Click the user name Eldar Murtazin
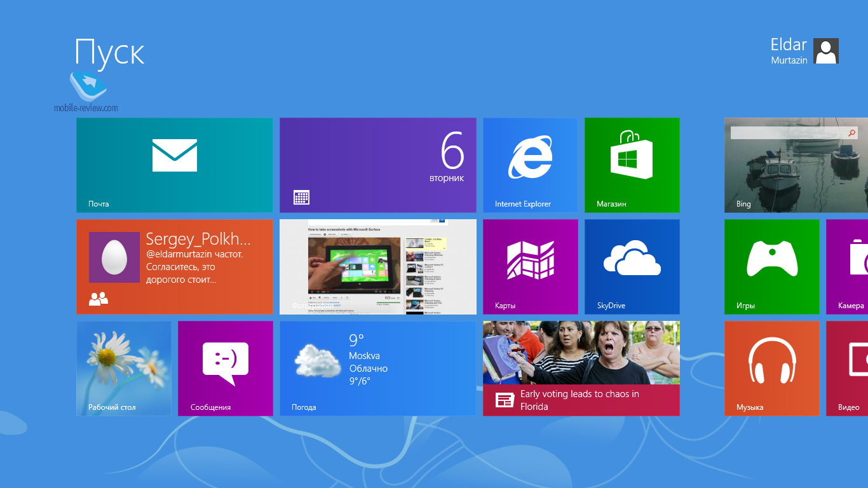The image size is (868, 488). 789,51
